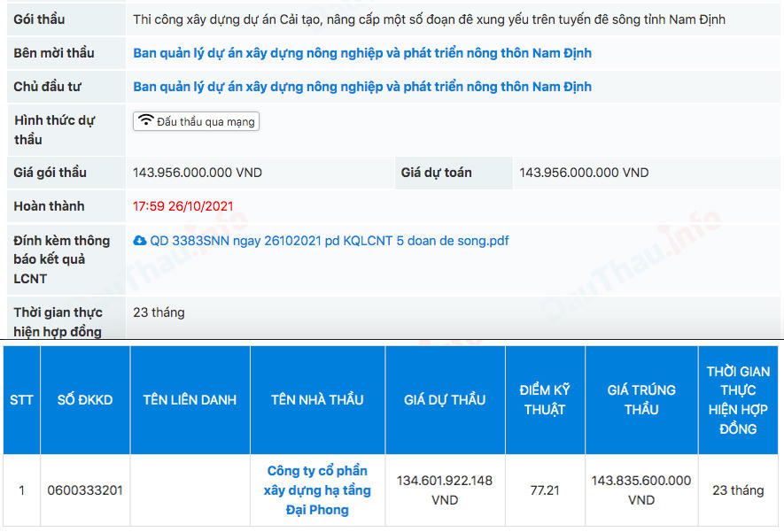Screen dimensions: 784x532
Task: Open Công ty cổ phần xây dựng Đại Phong
Action: click(x=317, y=490)
